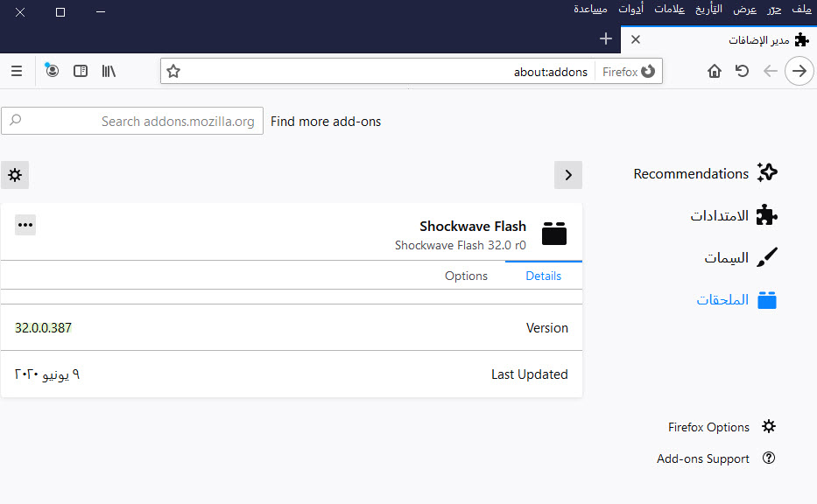Open the عرض menu
Viewport: 817px width, 504px height.
pyautogui.click(x=744, y=9)
